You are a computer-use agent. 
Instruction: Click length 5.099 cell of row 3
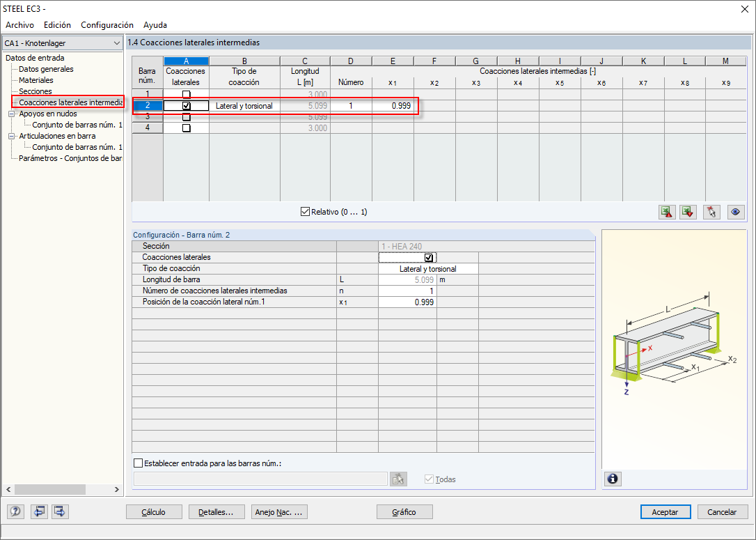305,117
